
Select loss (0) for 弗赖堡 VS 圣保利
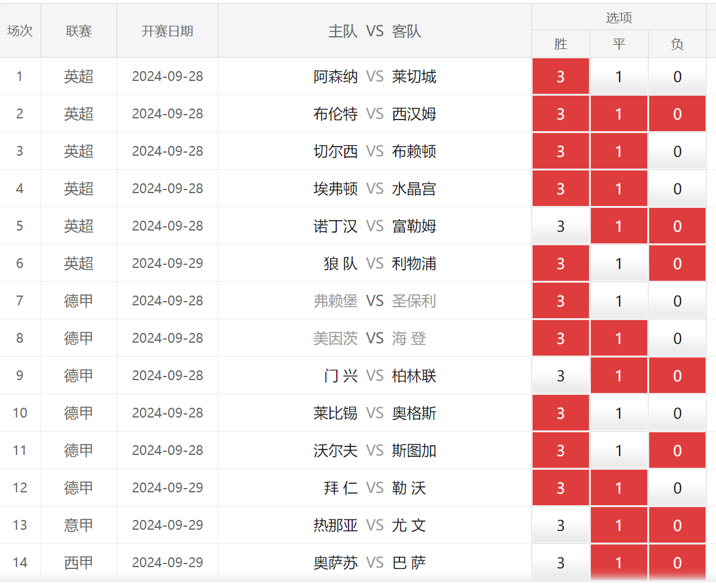(677, 300)
